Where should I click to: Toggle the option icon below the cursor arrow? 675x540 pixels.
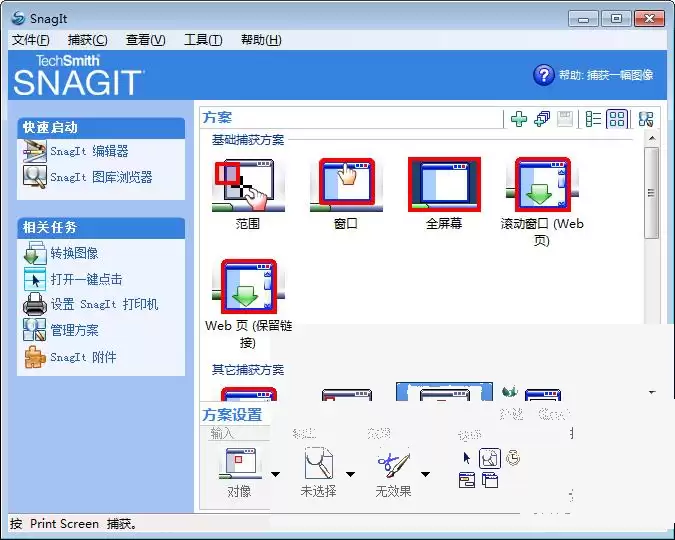467,480
